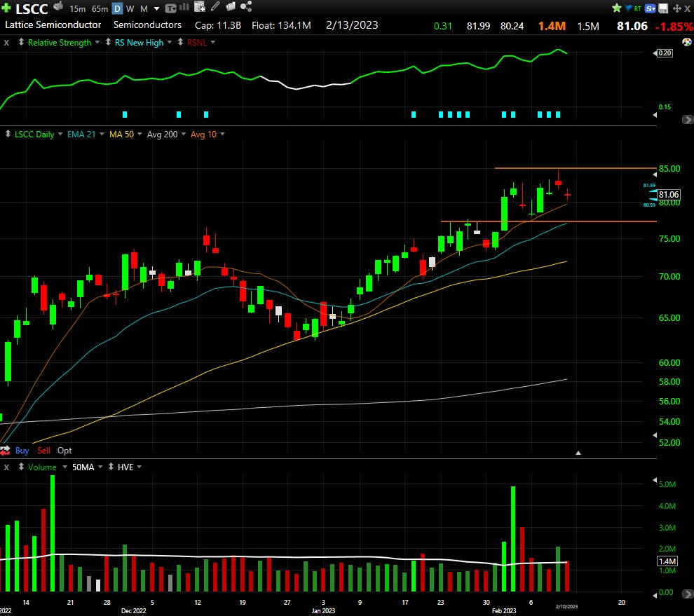This screenshot has height=616, width=694.
Task: Switch to the 15m timeframe
Action: [x=77, y=9]
